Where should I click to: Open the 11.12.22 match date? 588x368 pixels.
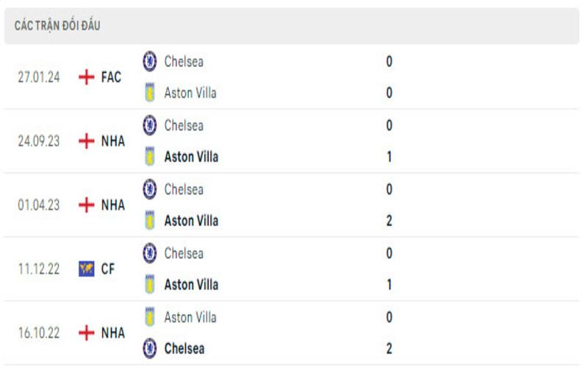coord(39,269)
